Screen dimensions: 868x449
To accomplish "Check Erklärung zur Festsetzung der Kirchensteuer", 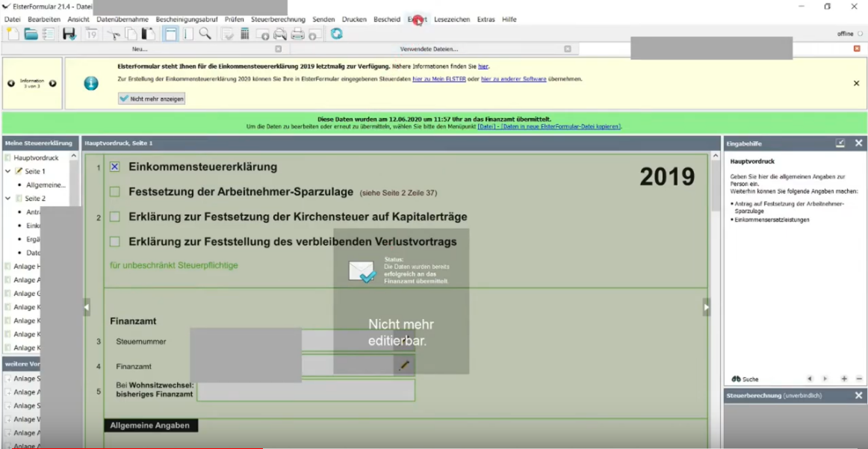I will 114,217.
